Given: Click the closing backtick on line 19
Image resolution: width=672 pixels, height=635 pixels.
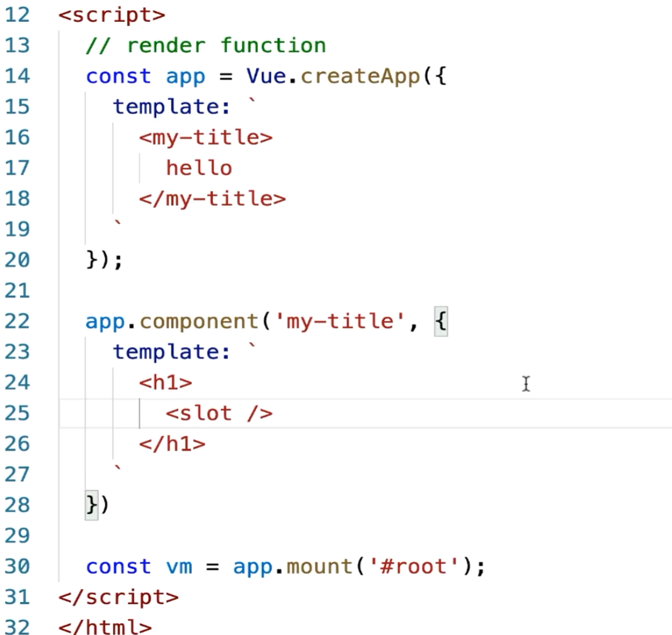Looking at the screenshot, I should click(118, 223).
